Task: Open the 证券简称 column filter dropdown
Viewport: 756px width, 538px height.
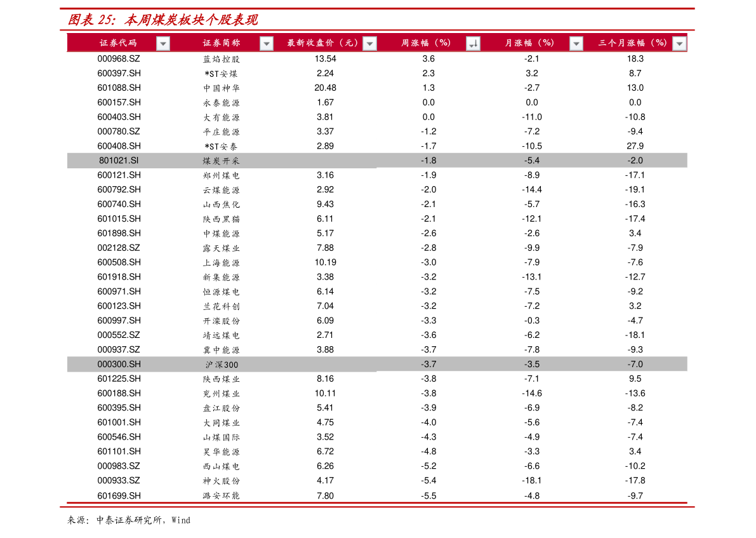Action: point(267,43)
